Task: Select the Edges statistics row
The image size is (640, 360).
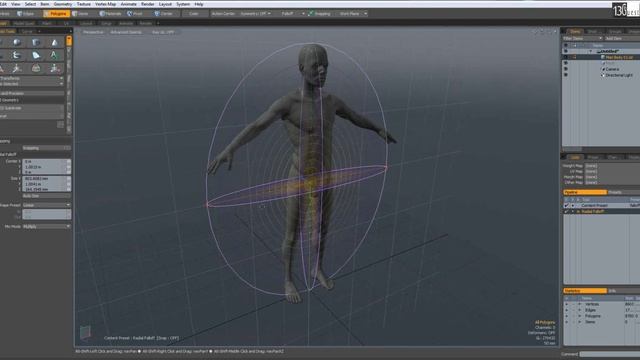Action: (x=602, y=310)
